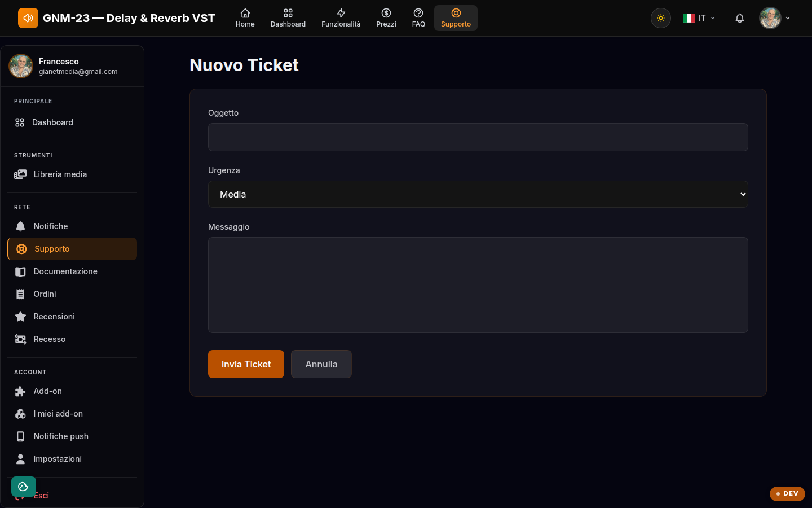Click the top-nav Dashboard grid icon
Viewport: 812px width, 508px height.
288,13
